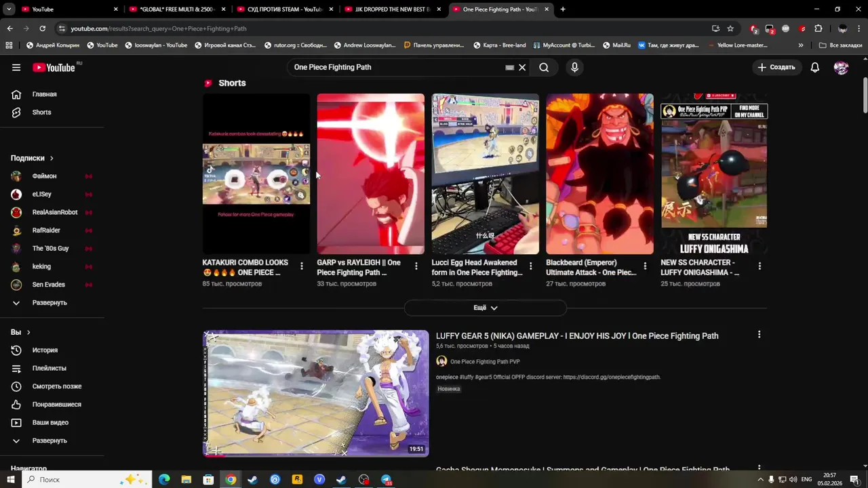Switch to the СУД ПРОТИВ STEAM tab
Viewport: 868px width, 488px height.
(x=285, y=9)
